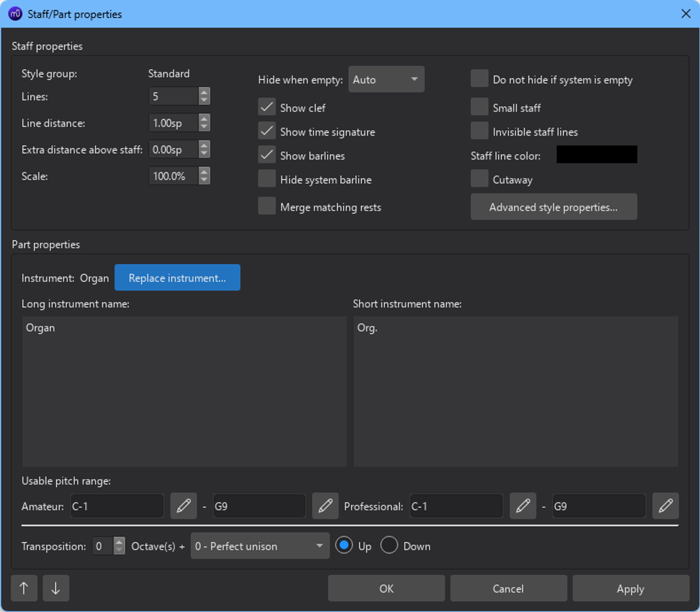Image resolution: width=700 pixels, height=612 pixels.
Task: Click the Long instrument name text box
Action: [184, 392]
